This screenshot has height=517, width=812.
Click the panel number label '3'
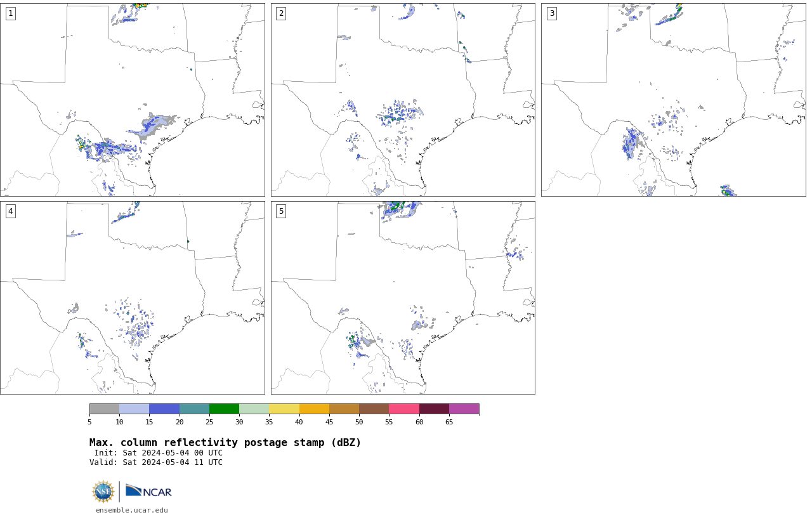coord(551,13)
